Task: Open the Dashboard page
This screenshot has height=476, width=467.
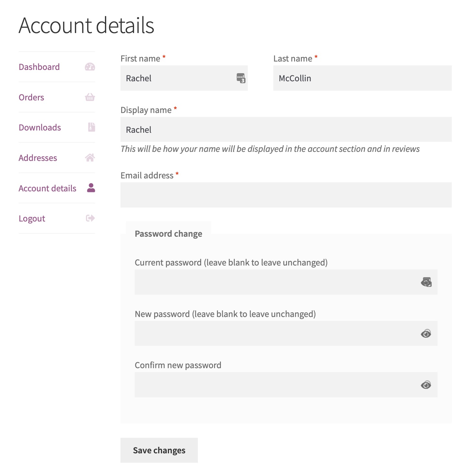Action: tap(39, 67)
